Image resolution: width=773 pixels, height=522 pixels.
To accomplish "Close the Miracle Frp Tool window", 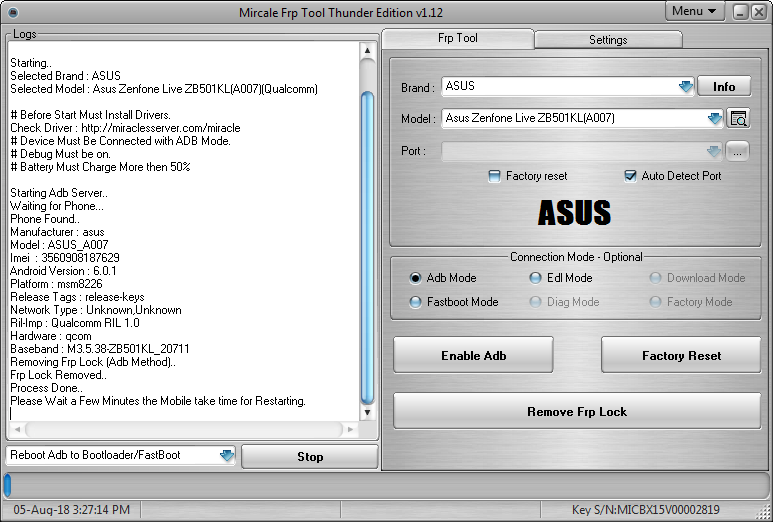I will tap(758, 12).
